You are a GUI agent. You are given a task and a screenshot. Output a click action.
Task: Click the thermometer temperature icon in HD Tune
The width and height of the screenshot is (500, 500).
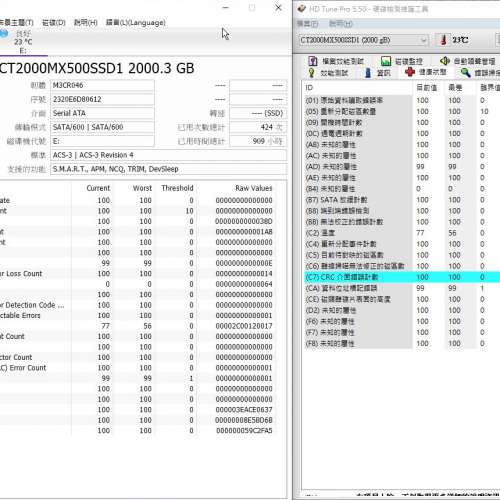[x=443, y=40]
